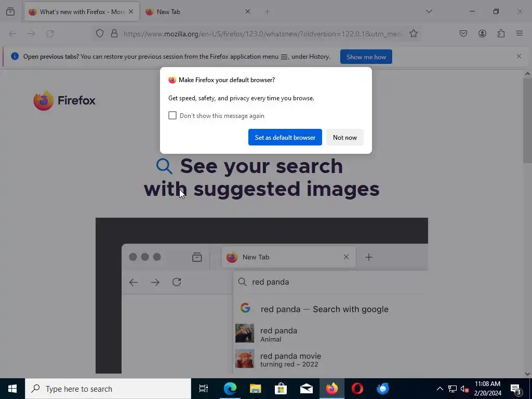Open Extensions puzzle icon

click(x=501, y=33)
